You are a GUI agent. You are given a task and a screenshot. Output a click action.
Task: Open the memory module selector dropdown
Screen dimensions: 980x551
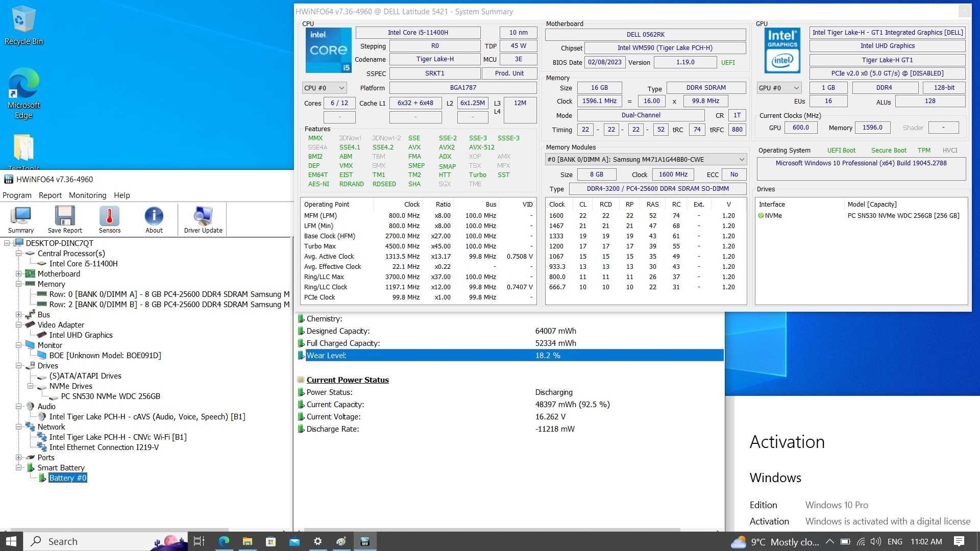coord(646,159)
